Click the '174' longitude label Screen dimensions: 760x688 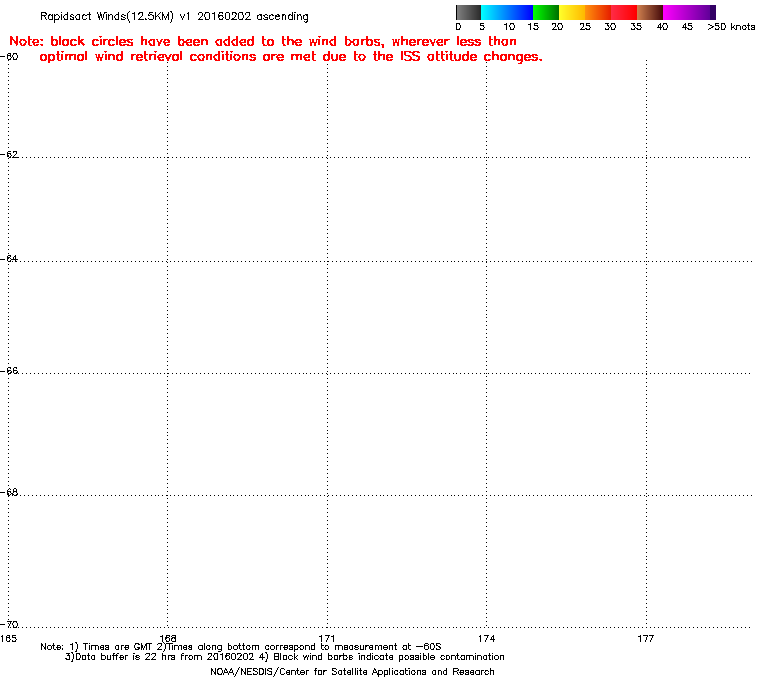click(x=486, y=639)
